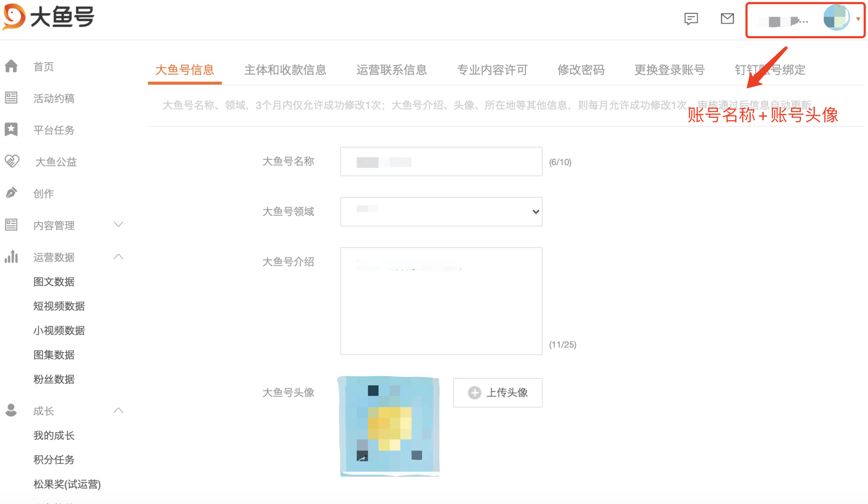Image resolution: width=868 pixels, height=504 pixels.
Task: Open the account dropdown arrow
Action: pyautogui.click(x=858, y=19)
